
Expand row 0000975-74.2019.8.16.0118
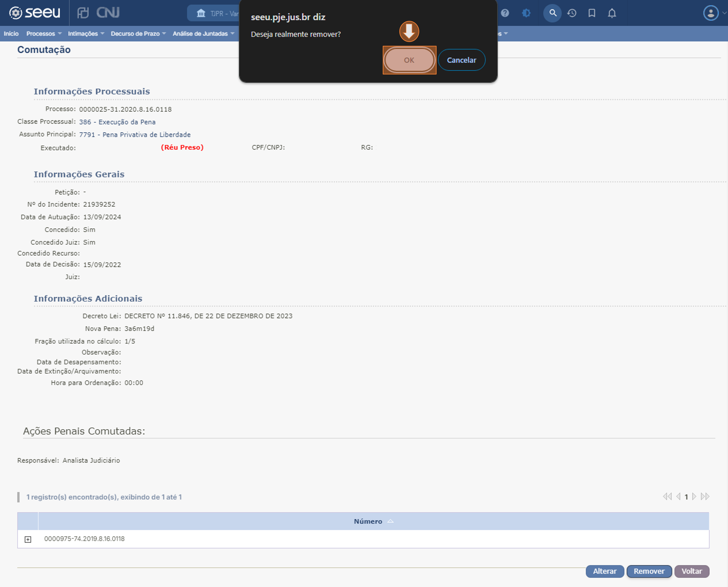pos(28,539)
